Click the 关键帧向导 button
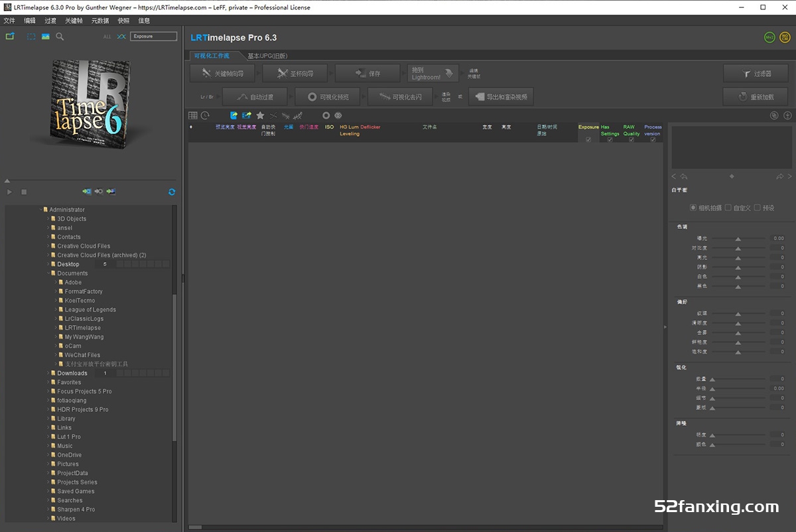 [222, 73]
